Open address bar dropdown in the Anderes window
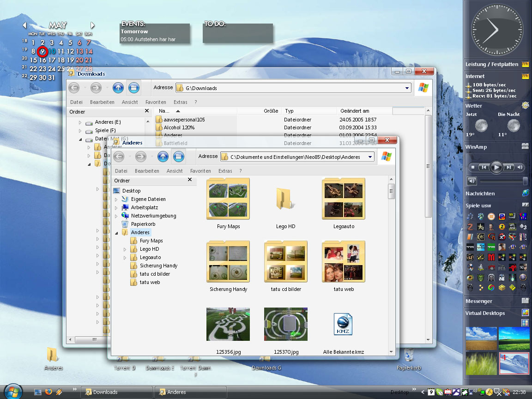Viewport: 532px width, 399px height. tap(370, 157)
